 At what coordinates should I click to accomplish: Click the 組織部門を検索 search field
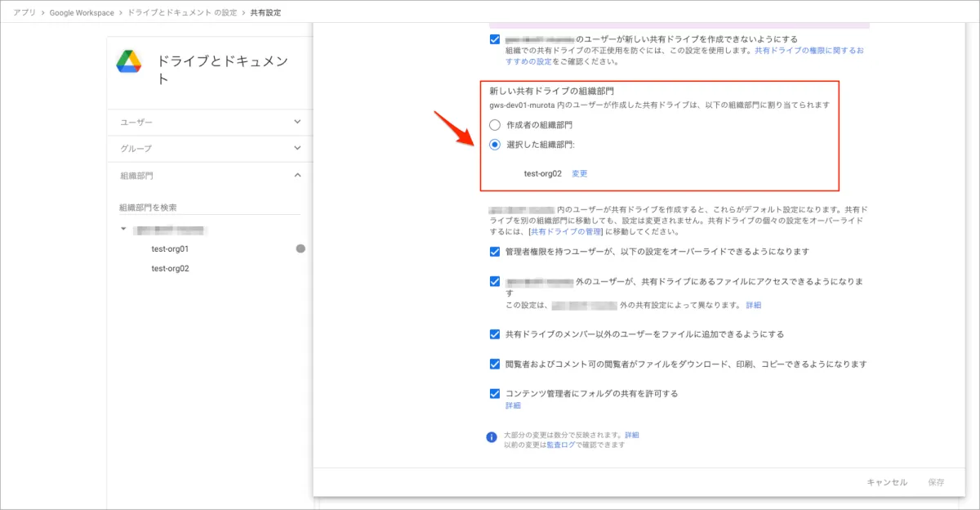tap(209, 208)
